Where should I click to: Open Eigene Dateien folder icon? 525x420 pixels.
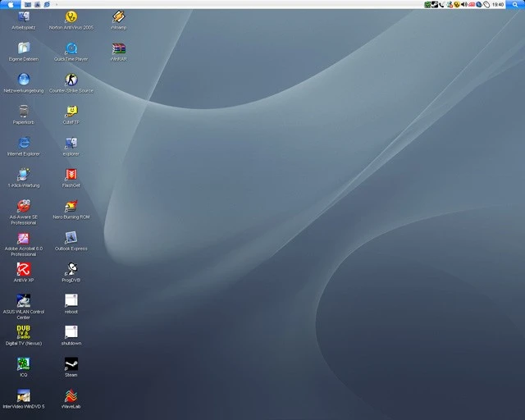(24, 48)
